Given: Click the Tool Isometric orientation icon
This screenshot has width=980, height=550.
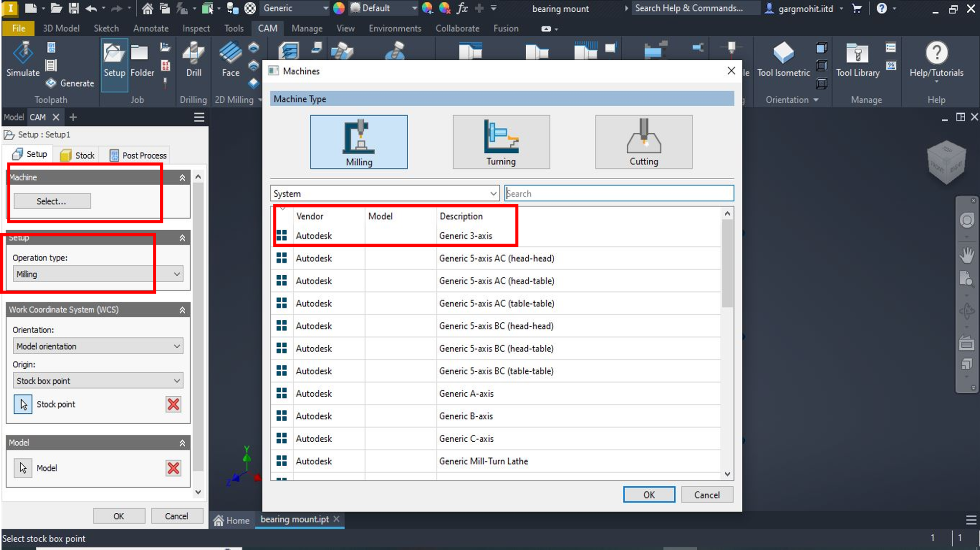Looking at the screenshot, I should point(784,60).
